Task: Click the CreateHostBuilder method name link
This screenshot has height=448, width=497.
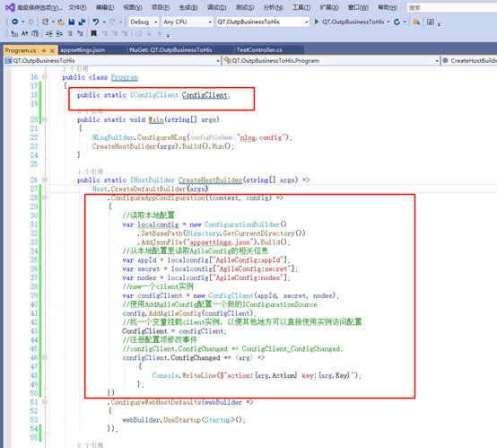Action: (x=210, y=180)
